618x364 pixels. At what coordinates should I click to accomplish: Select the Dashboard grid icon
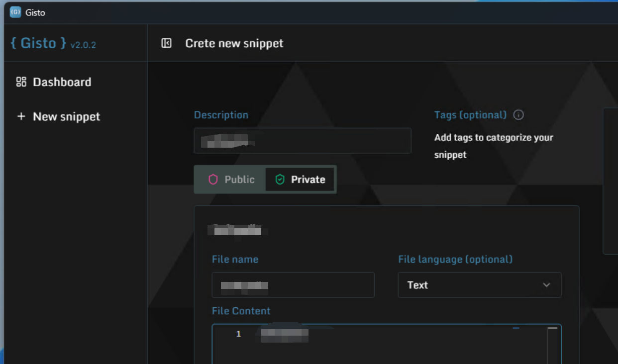[20, 82]
